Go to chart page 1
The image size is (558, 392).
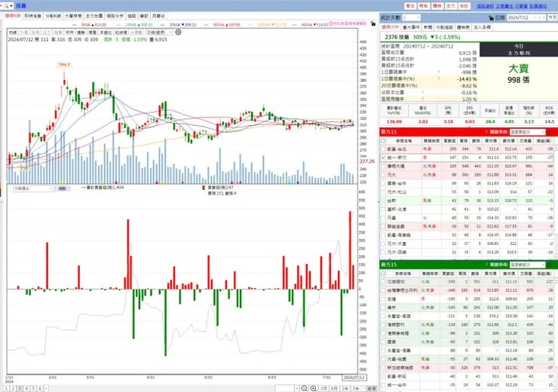tap(6, 389)
